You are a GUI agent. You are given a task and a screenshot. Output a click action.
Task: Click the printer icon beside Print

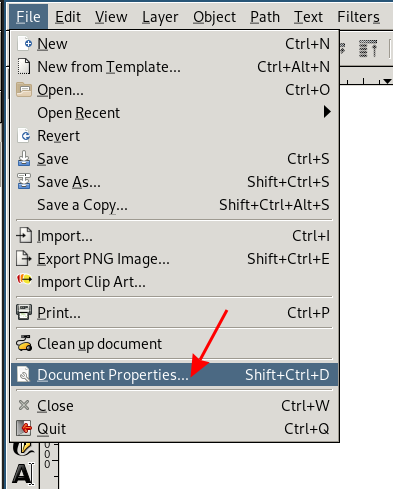click(x=24, y=312)
